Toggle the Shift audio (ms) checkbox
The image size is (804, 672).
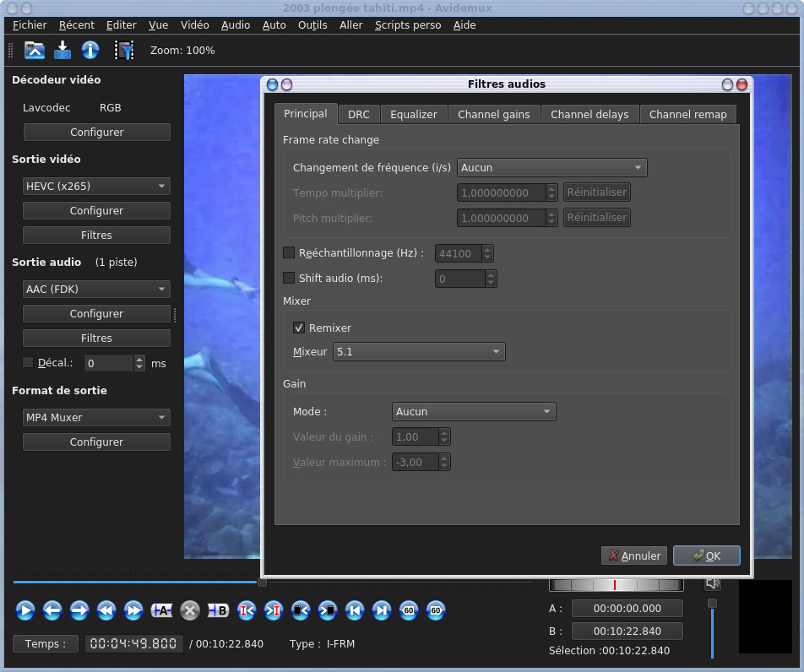coord(289,278)
